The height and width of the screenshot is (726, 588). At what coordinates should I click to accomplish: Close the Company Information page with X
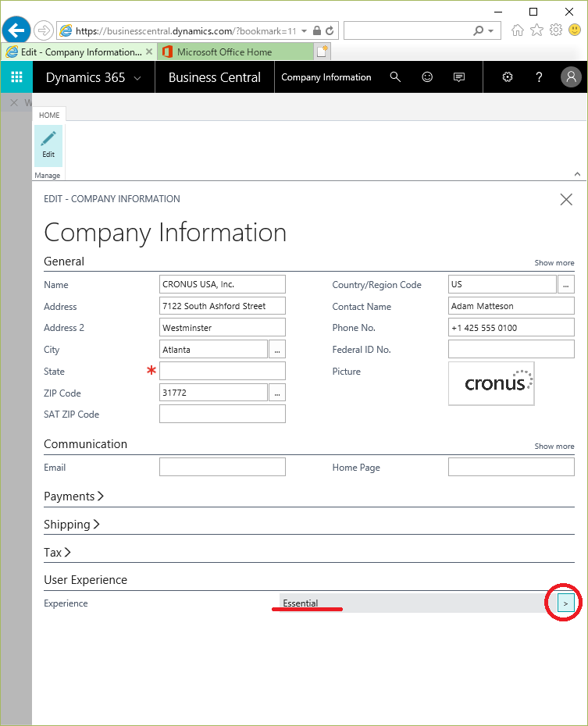coord(566,200)
